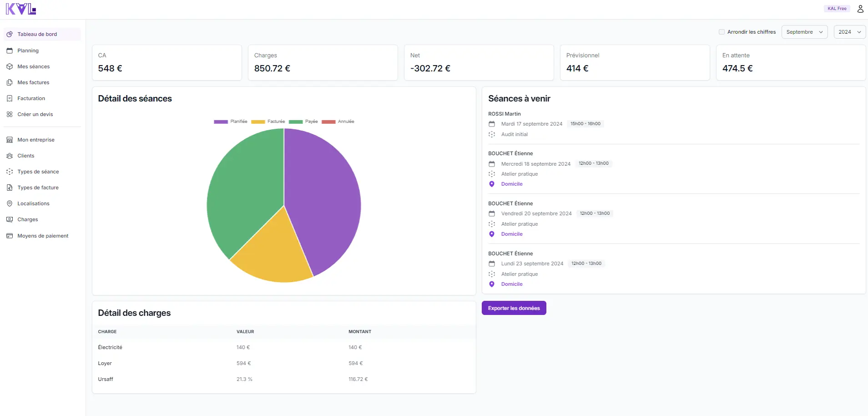
Task: Go to Clients in the sidebar
Action: click(x=26, y=156)
